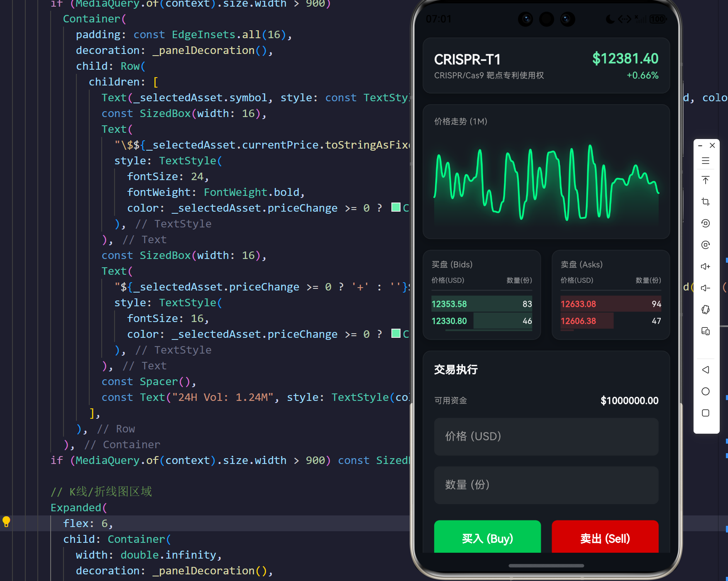This screenshot has height=581, width=728.
Task: Tap the +0.66% price change
Action: [x=642, y=76]
